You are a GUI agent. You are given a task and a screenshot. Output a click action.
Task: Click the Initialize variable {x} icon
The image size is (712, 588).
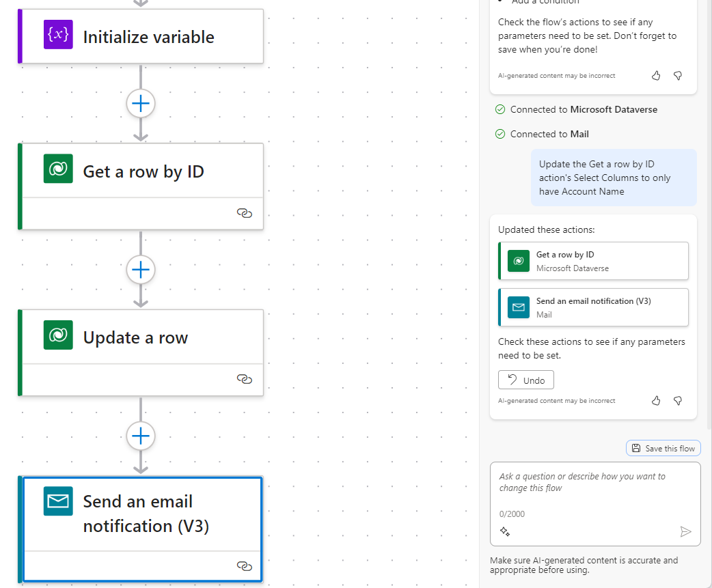(x=58, y=34)
